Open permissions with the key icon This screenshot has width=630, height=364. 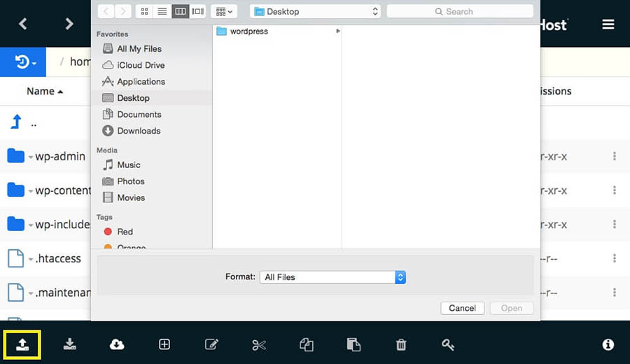tap(448, 344)
